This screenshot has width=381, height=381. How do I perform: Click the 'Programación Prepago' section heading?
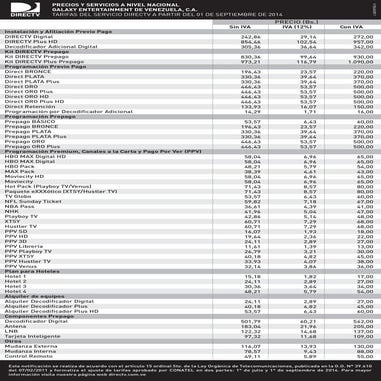(40, 117)
